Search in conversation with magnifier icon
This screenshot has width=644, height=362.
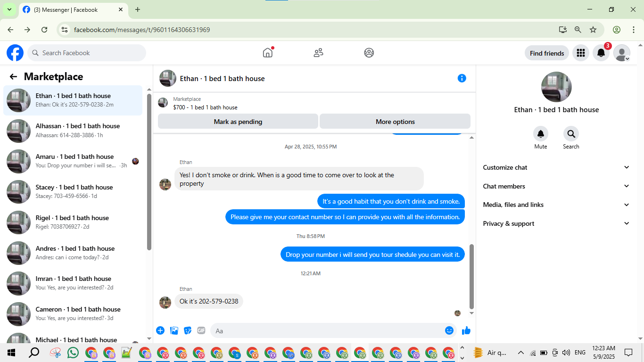tap(571, 134)
